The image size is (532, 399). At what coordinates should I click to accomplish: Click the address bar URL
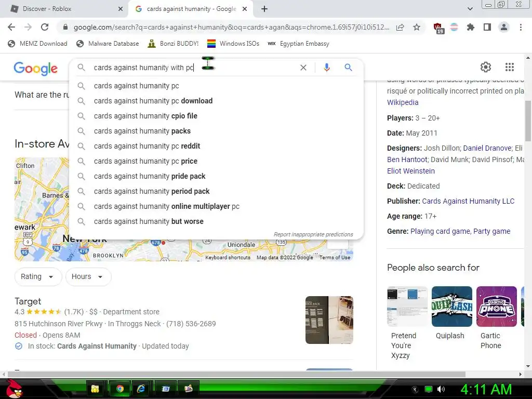pos(231,27)
